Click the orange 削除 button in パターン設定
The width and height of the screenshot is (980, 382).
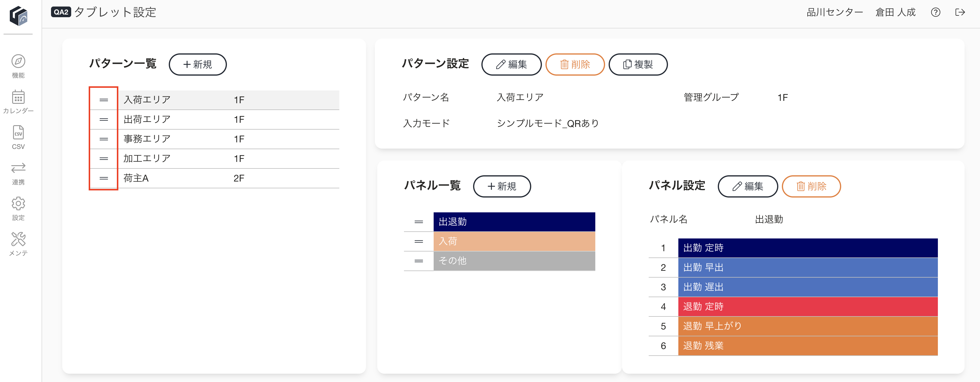[x=575, y=64]
